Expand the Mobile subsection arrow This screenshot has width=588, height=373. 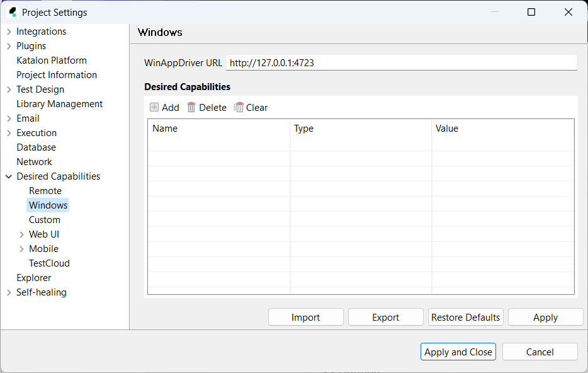(21, 249)
